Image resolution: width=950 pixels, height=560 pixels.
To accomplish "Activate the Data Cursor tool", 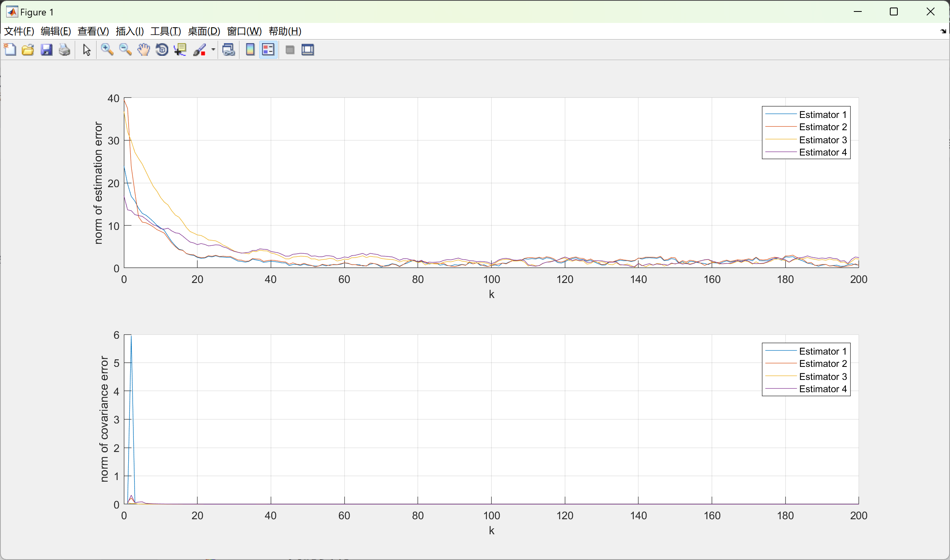I will 180,50.
